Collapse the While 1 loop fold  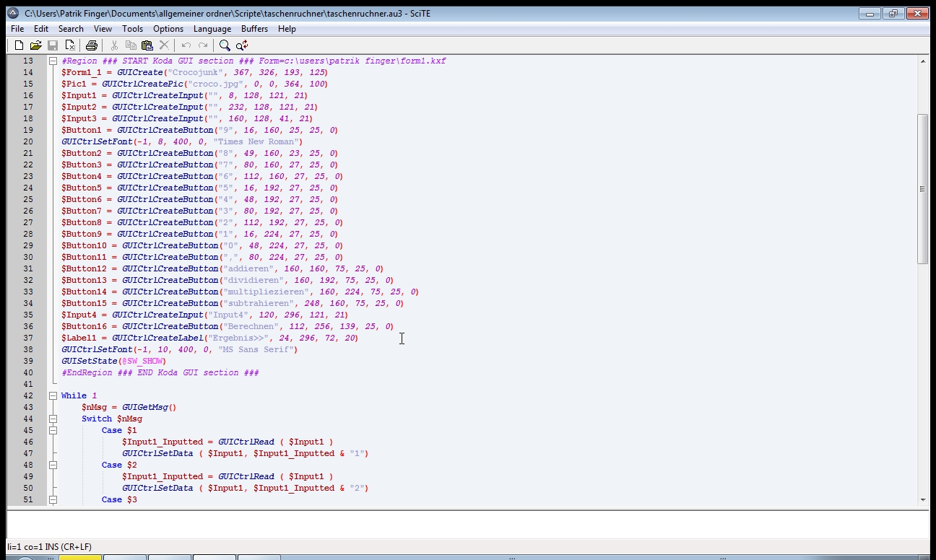click(x=53, y=396)
